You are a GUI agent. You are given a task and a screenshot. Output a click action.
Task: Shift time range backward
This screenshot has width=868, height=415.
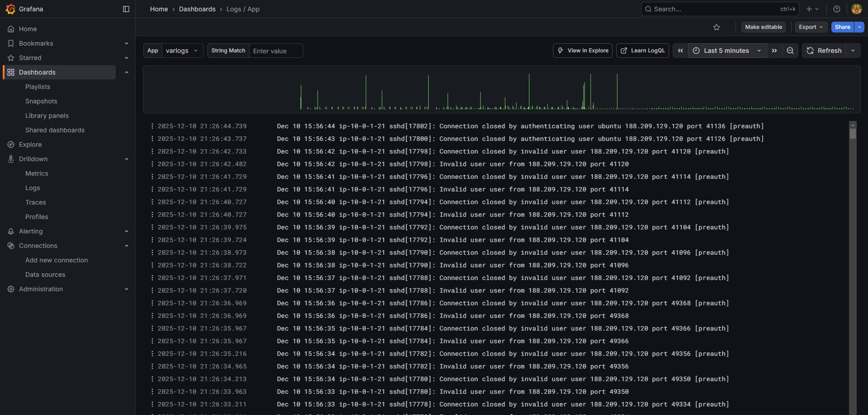click(680, 51)
